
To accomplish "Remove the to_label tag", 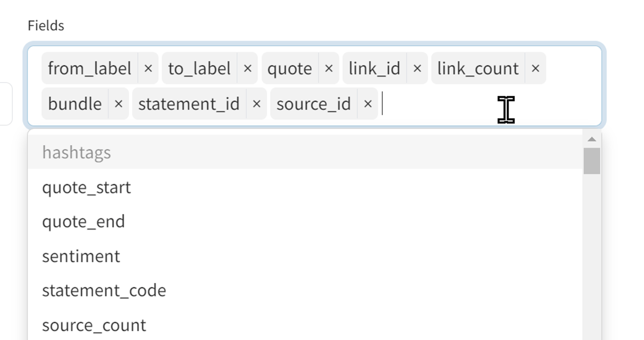I will point(248,69).
